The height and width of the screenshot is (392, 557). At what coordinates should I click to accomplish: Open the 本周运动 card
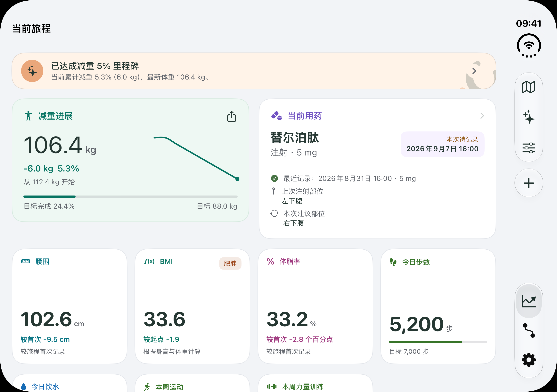tap(192, 383)
